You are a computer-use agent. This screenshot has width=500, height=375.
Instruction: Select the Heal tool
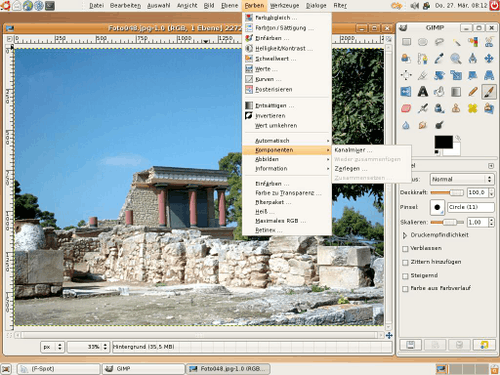(x=472, y=108)
